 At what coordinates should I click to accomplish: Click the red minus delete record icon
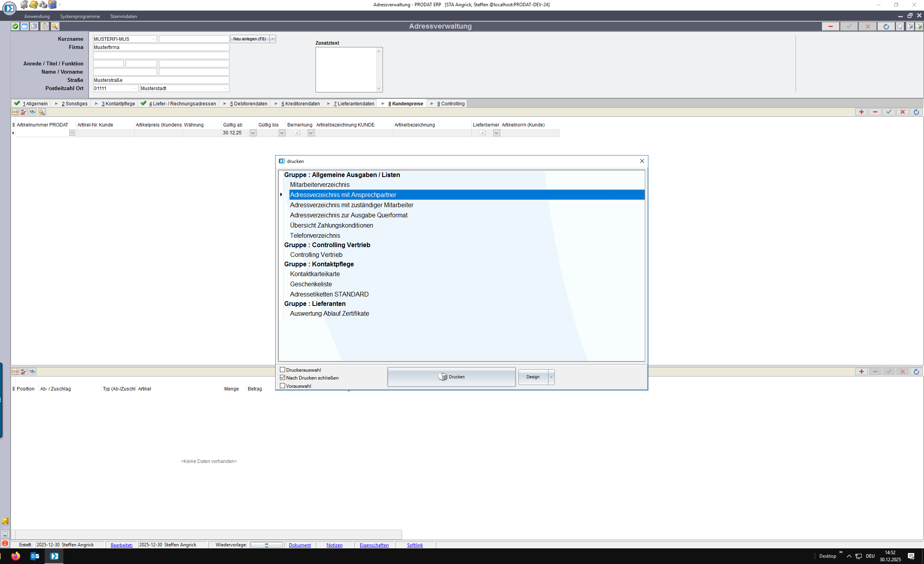coord(830,26)
